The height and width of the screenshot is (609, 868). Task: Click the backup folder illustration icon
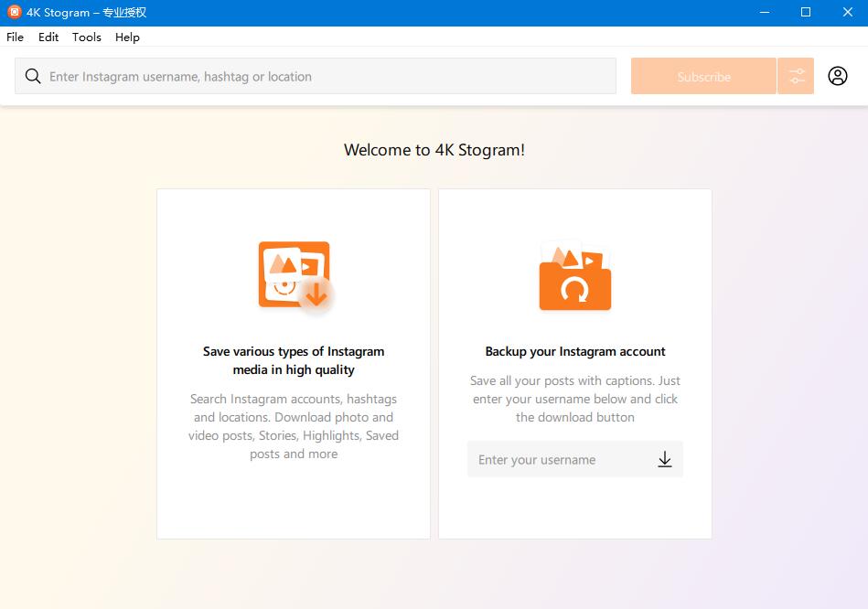[x=575, y=276]
